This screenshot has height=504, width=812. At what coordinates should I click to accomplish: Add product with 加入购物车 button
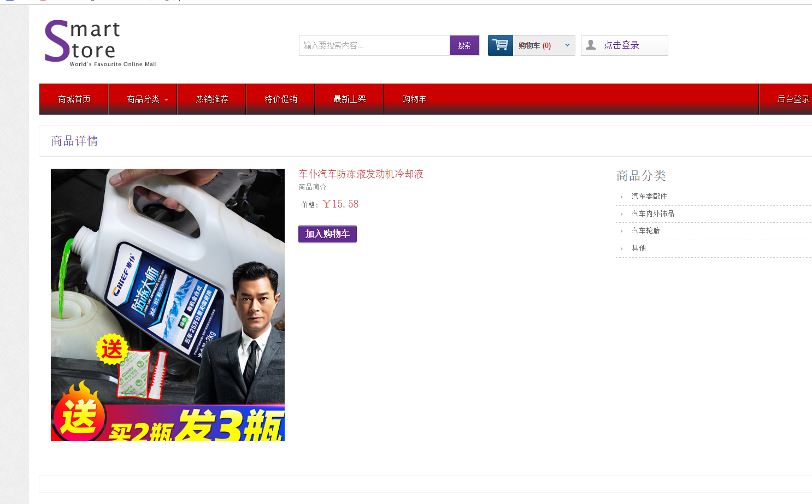pyautogui.click(x=327, y=234)
